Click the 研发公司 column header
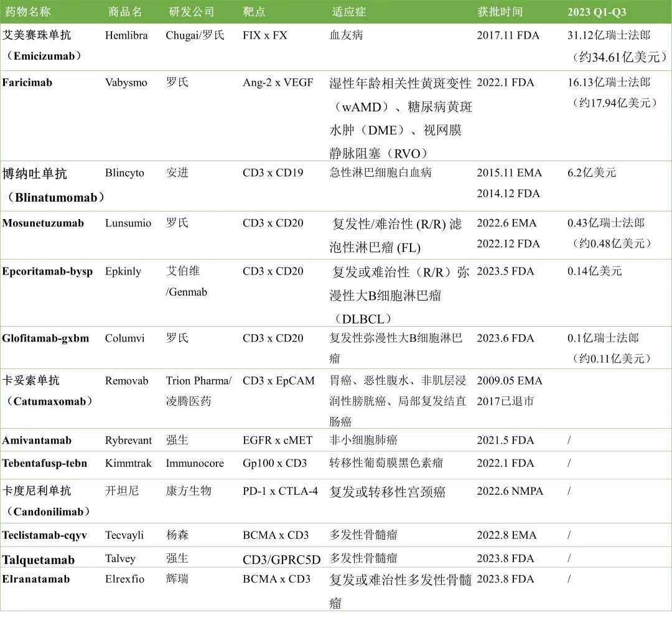The width and height of the screenshot is (672, 618). coord(192,12)
